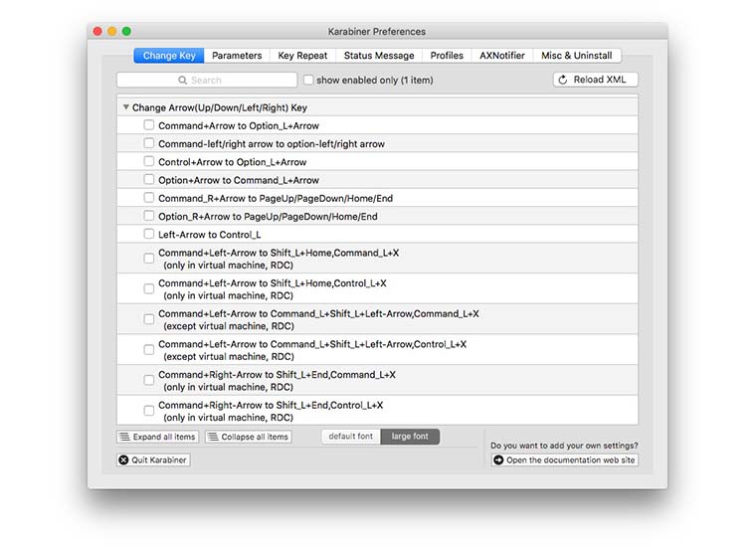The image size is (756, 547).
Task: Click 'Left-Arrow to Control_L' label text
Action: (x=210, y=235)
